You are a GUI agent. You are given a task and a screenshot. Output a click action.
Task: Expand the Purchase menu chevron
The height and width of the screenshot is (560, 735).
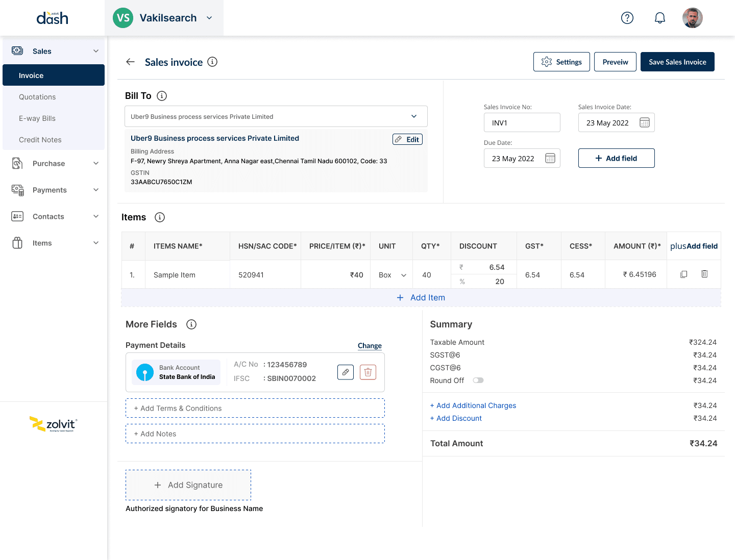96,163
